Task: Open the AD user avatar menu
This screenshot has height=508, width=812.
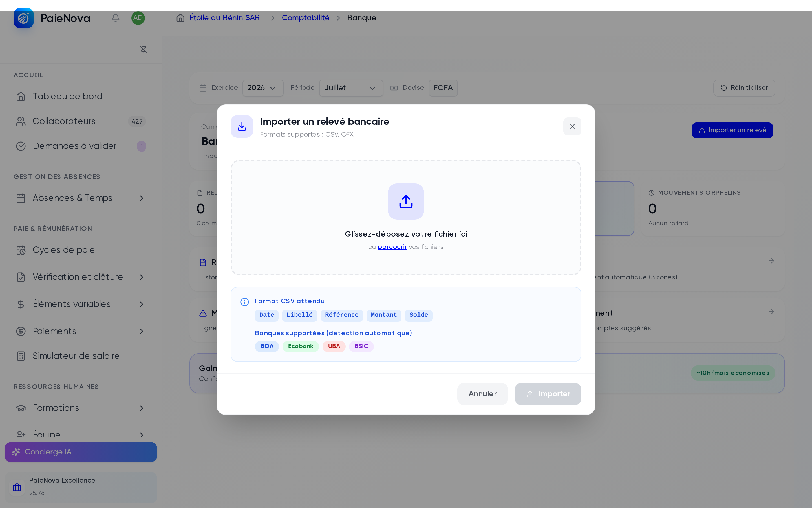Action: click(138, 18)
